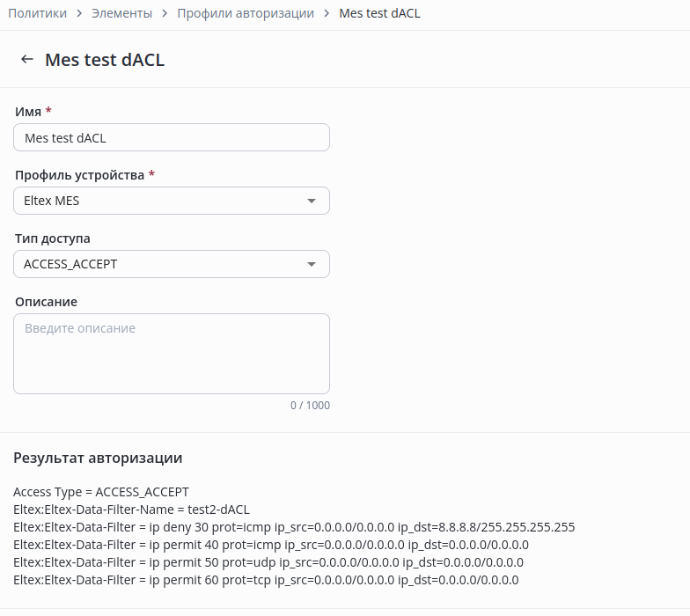Click the Имя field label

click(x=28, y=112)
